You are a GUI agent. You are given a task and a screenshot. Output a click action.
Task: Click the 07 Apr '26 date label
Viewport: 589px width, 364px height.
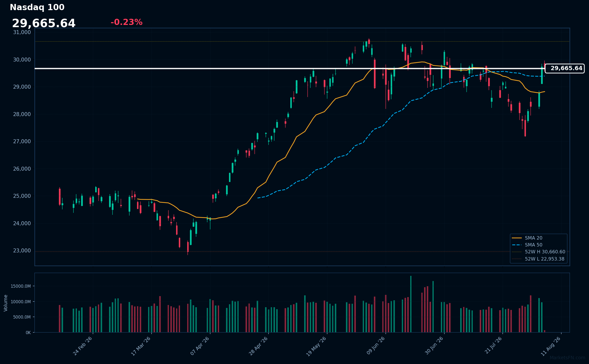pos(200,346)
